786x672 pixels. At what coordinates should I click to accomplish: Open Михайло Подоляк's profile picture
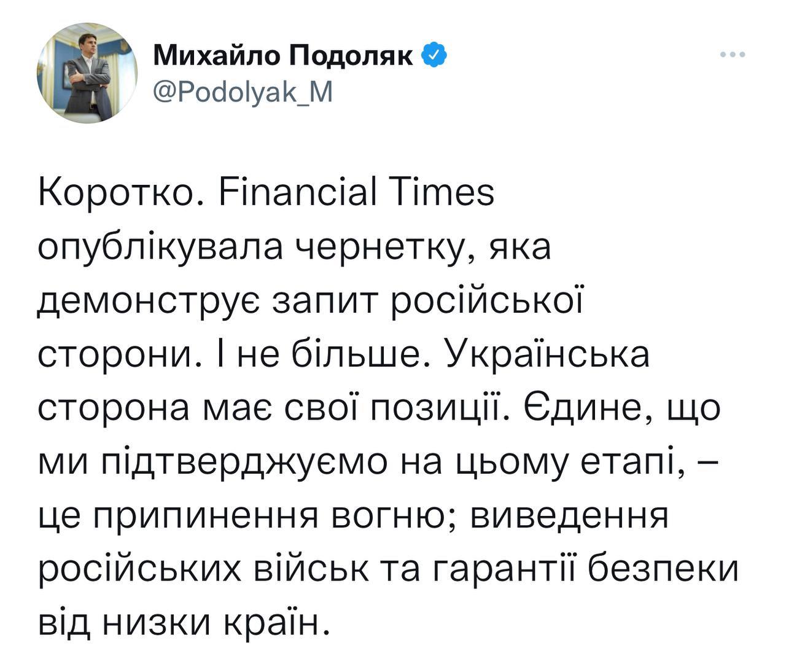(x=88, y=73)
